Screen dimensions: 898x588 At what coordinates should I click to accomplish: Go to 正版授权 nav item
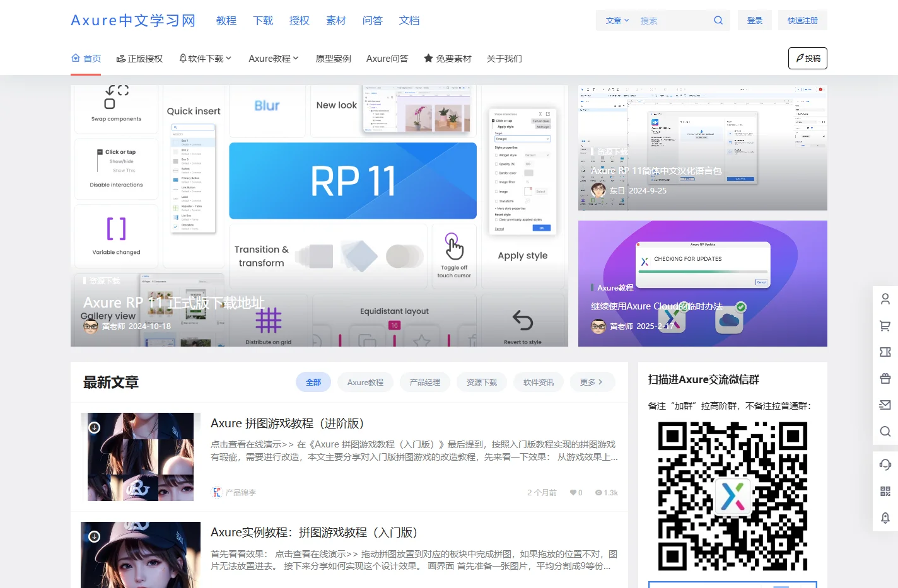point(139,58)
